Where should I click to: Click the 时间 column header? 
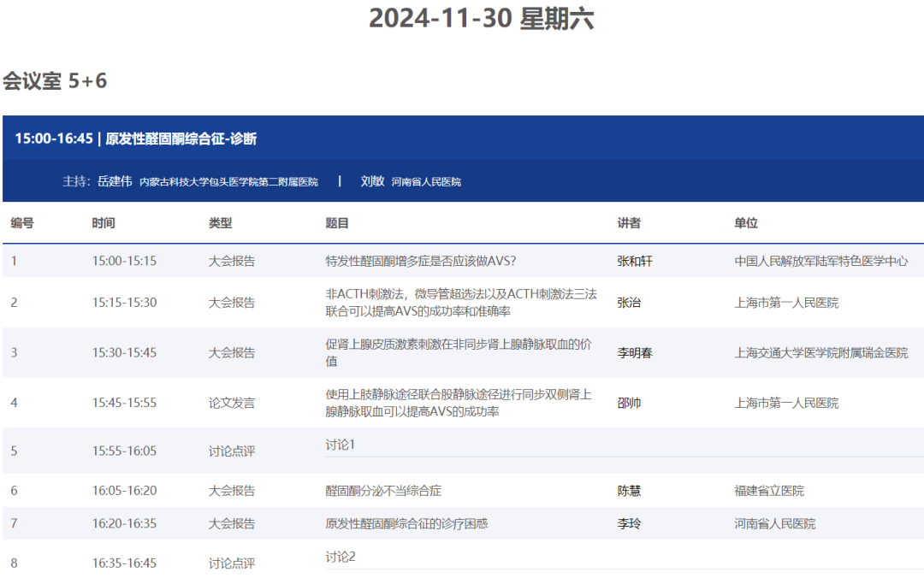[104, 223]
